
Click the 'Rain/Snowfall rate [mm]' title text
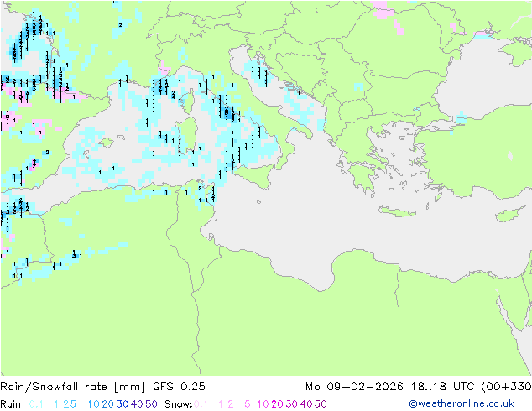[73, 387]
